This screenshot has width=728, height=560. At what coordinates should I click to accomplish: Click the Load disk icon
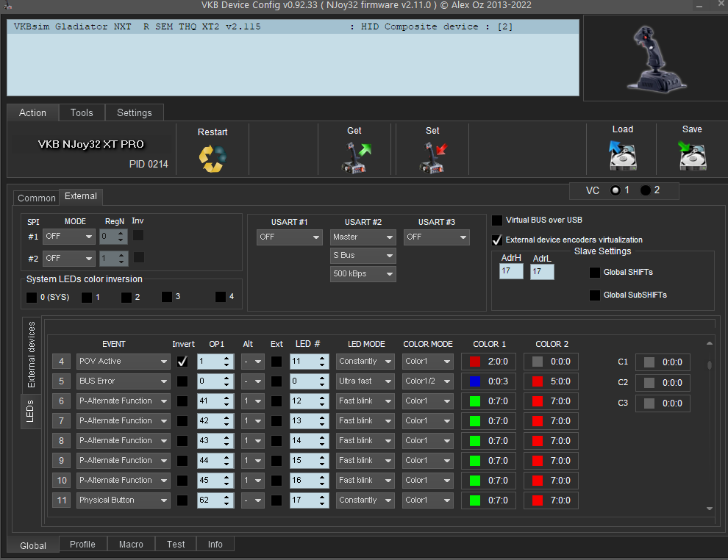click(623, 155)
